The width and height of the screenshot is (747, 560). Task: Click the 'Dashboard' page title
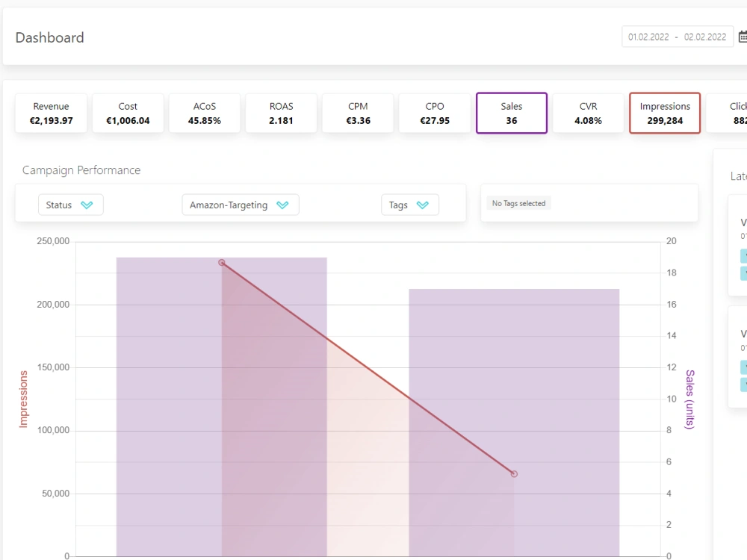[49, 37]
